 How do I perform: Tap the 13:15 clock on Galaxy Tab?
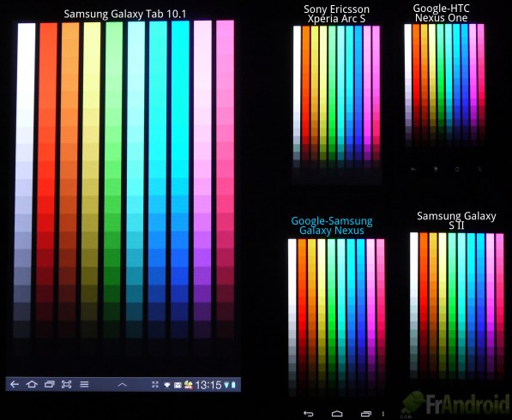pos(208,385)
